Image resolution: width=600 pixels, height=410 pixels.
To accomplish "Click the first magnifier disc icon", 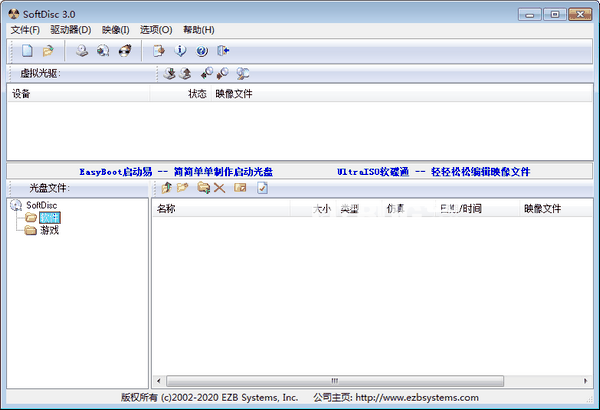I will (207, 73).
